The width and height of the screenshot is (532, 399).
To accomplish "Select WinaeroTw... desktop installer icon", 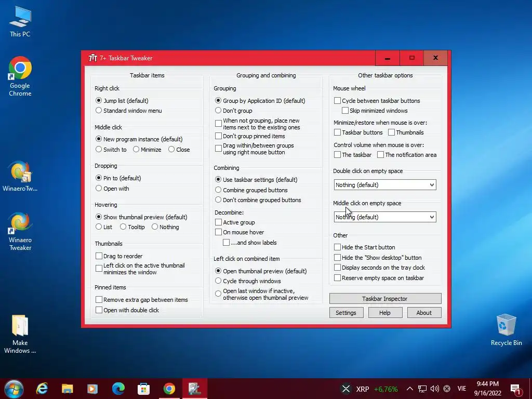I will 20,176.
